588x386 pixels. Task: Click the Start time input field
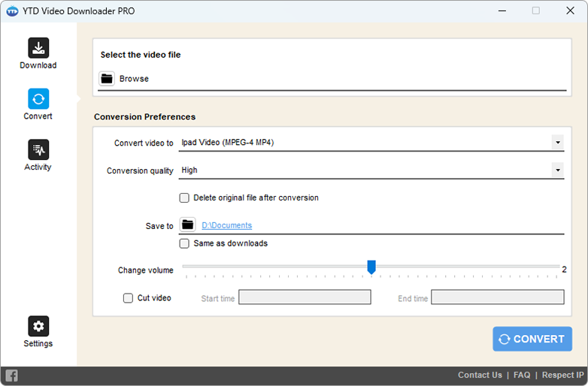(305, 297)
